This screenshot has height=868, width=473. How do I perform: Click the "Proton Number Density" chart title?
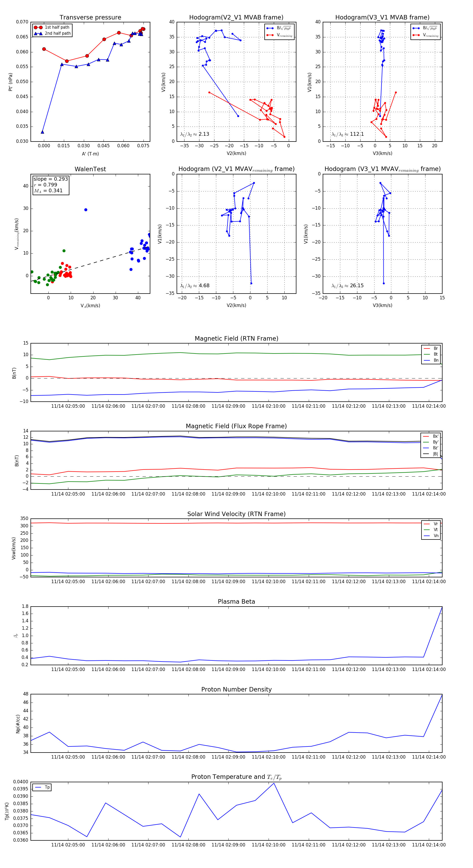236,689
